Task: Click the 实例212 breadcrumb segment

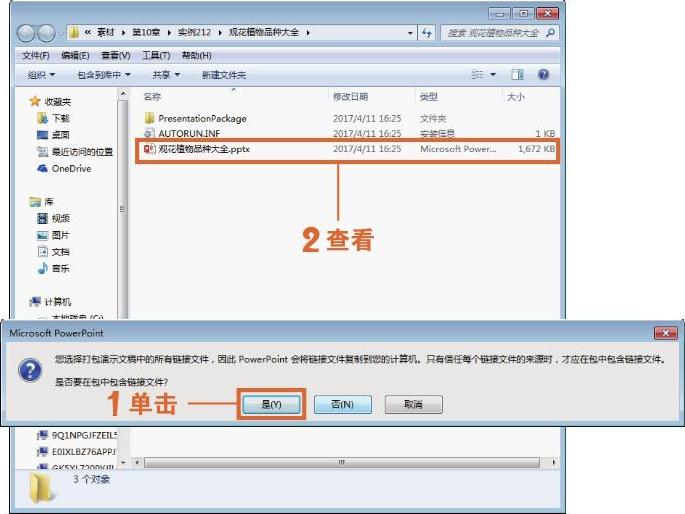Action: (194, 33)
